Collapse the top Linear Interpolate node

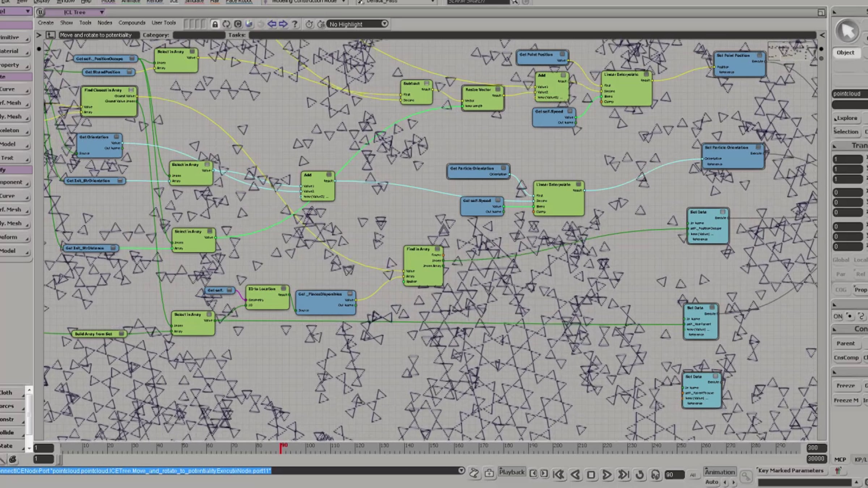pyautogui.click(x=646, y=74)
